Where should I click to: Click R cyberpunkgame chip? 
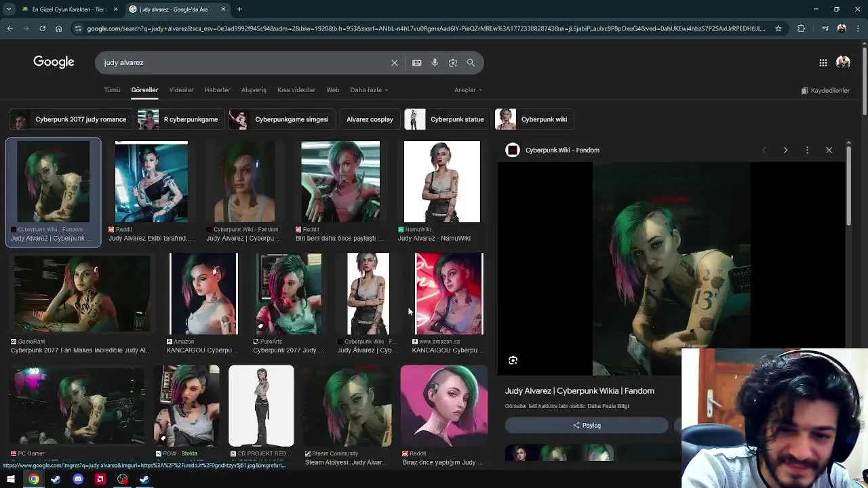[x=180, y=119]
